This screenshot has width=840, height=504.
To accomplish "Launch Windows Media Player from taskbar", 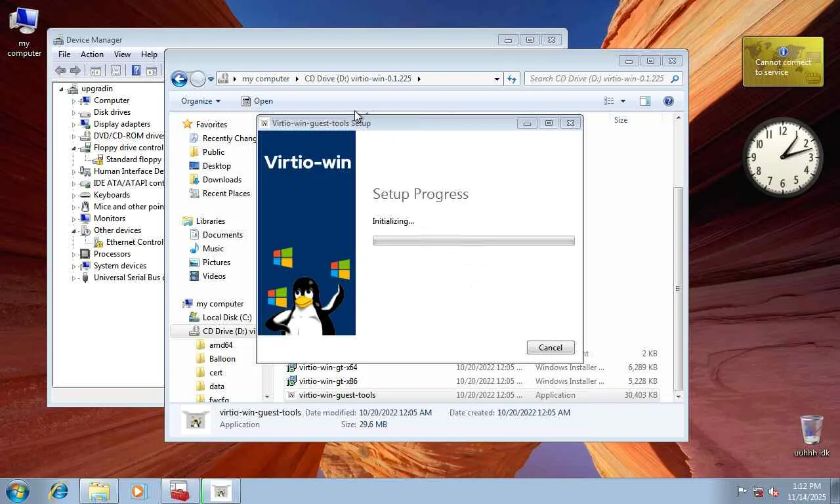I will tap(138, 491).
